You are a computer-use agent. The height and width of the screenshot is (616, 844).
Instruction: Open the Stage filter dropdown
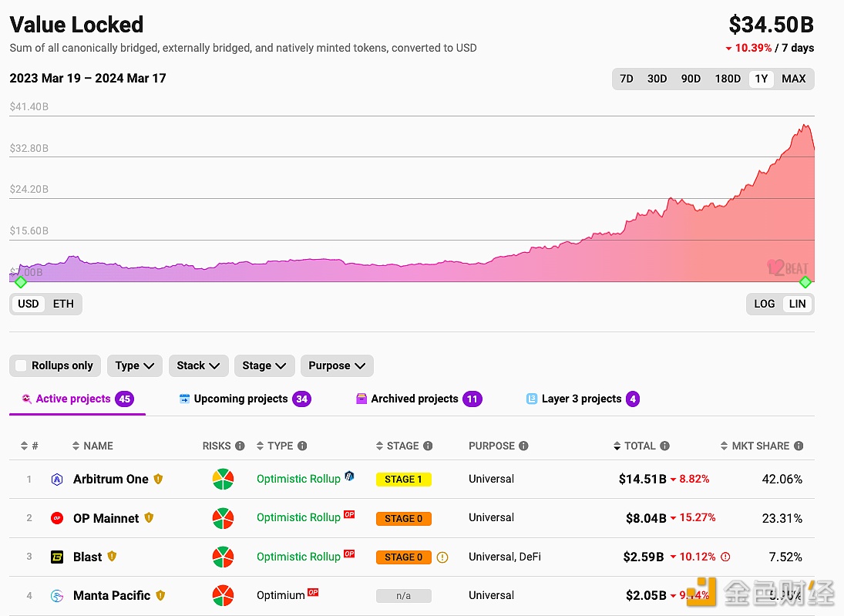point(264,365)
